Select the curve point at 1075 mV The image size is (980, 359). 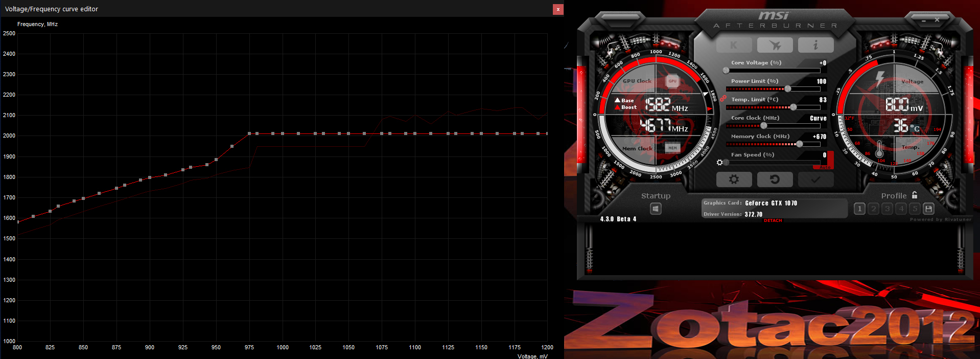click(382, 133)
